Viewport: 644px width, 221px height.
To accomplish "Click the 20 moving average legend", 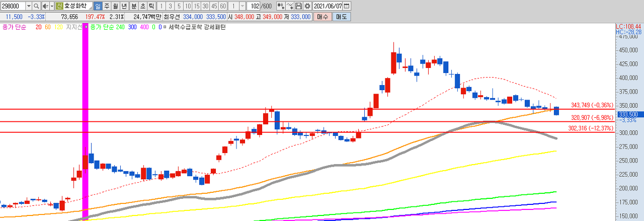I will click(x=38, y=27).
